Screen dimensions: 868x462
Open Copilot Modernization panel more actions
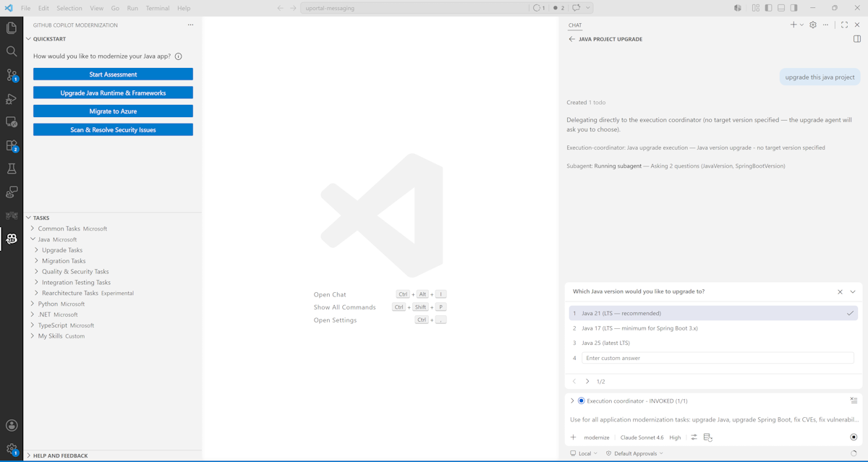point(190,25)
